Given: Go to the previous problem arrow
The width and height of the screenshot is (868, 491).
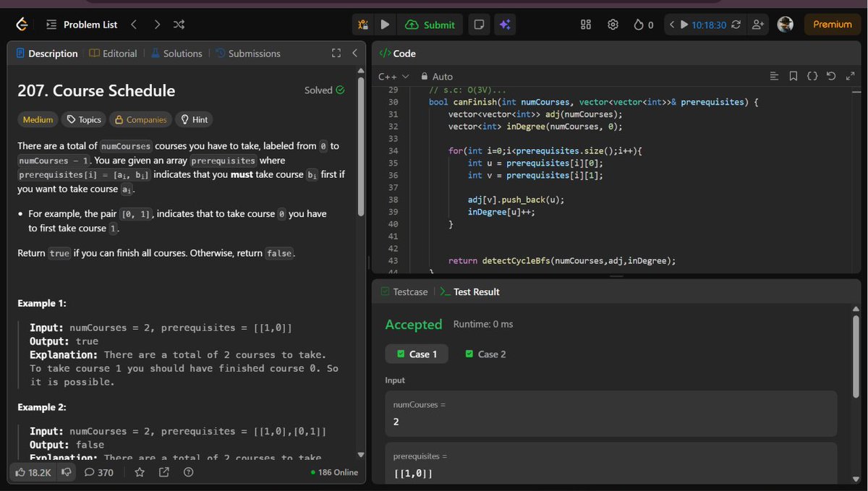Looking at the screenshot, I should tap(134, 25).
